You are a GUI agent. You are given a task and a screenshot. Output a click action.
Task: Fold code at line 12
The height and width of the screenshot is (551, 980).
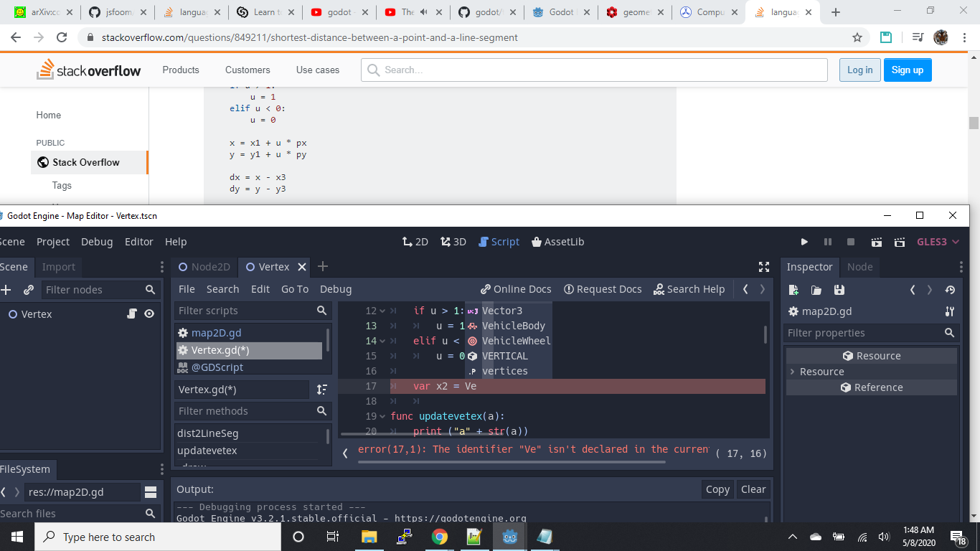[382, 311]
